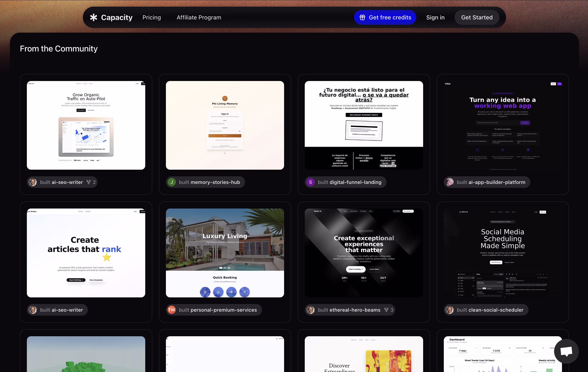Open the Affiliate Program nav link
The width and height of the screenshot is (588, 372).
(x=199, y=17)
